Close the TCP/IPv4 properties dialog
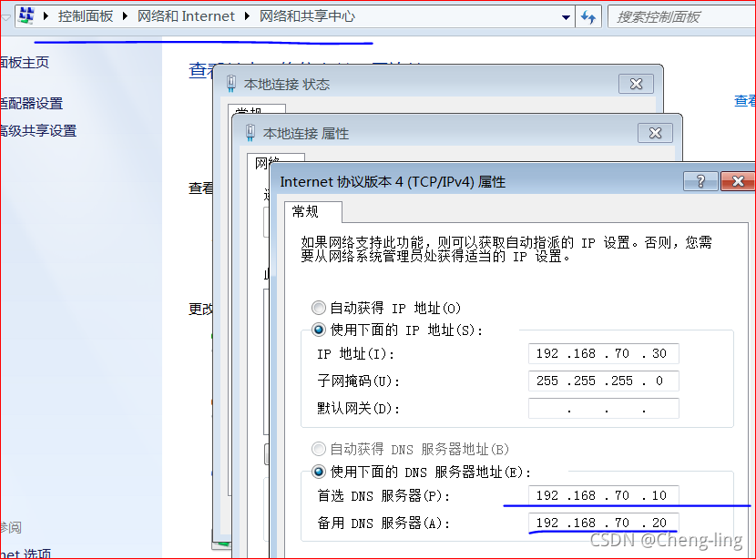This screenshot has width=756, height=559. [738, 181]
